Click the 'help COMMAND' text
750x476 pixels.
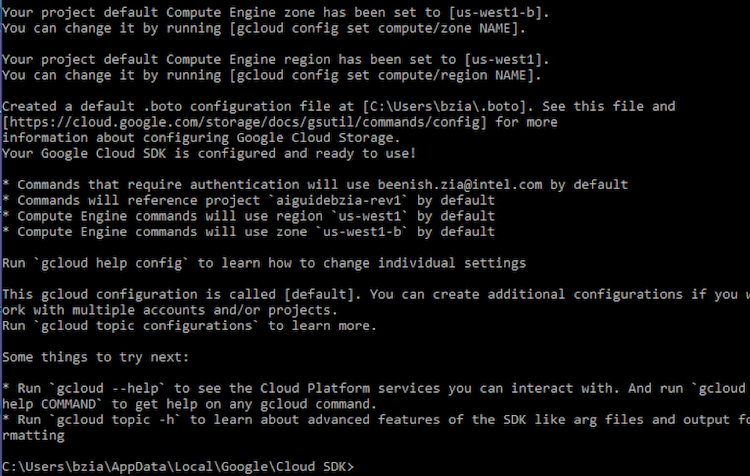(x=52, y=404)
